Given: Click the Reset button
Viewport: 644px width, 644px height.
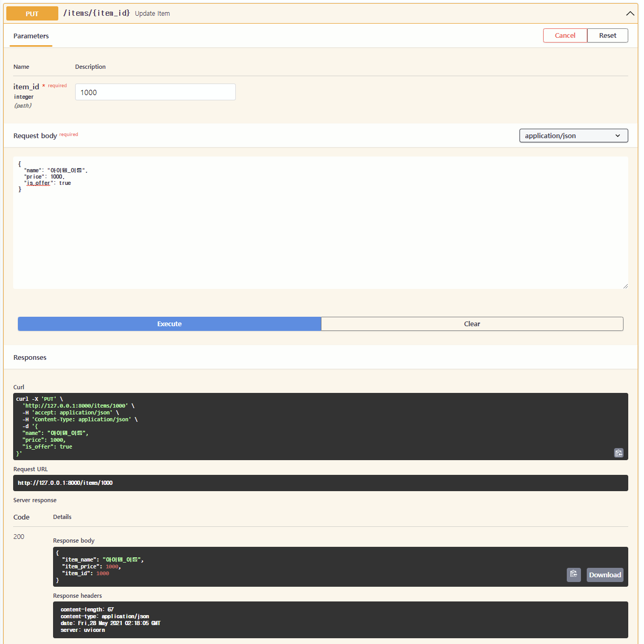Looking at the screenshot, I should click(x=608, y=35).
